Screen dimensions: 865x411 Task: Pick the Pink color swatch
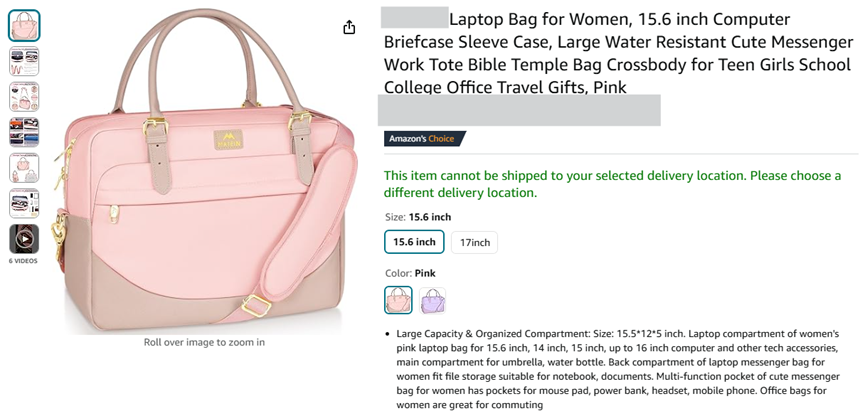click(398, 299)
